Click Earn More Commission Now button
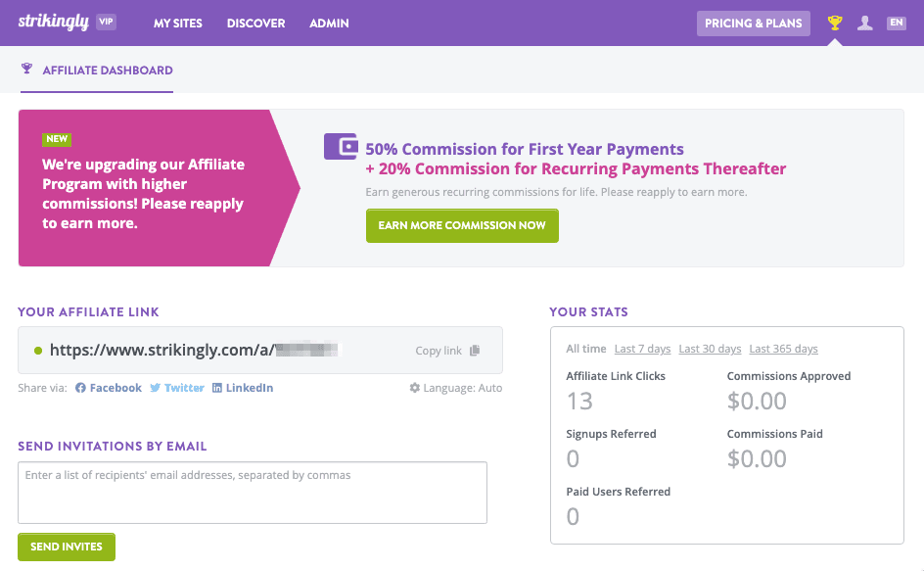The height and width of the screenshot is (571, 924). [x=462, y=225]
